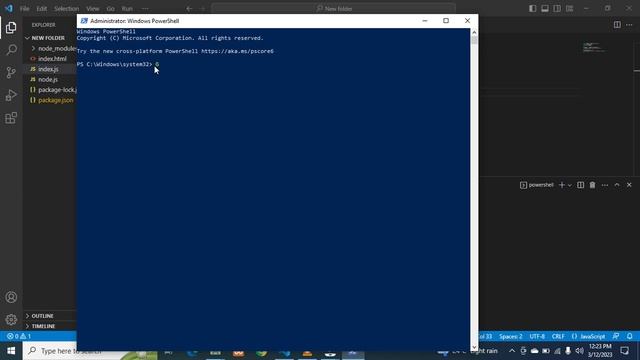Change the CRLF end of line setting
The width and height of the screenshot is (640, 360).
tap(558, 336)
